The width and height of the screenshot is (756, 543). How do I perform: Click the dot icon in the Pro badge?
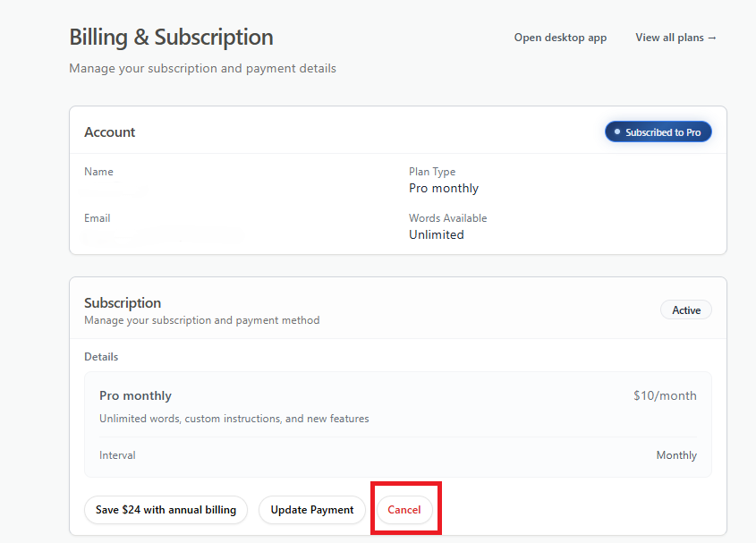pyautogui.click(x=617, y=132)
